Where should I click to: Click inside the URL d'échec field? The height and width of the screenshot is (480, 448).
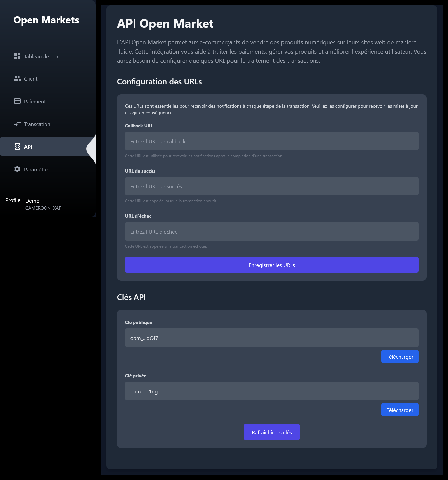[x=272, y=231]
